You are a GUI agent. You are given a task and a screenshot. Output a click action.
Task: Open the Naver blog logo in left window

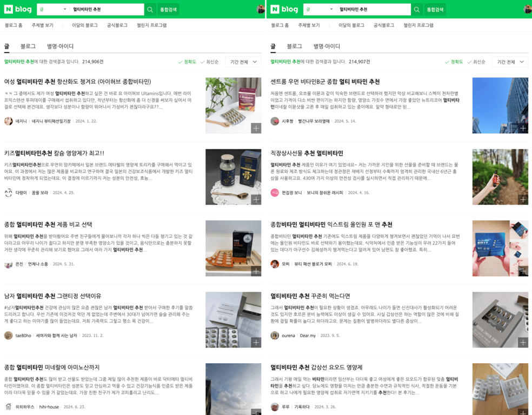[18, 9]
